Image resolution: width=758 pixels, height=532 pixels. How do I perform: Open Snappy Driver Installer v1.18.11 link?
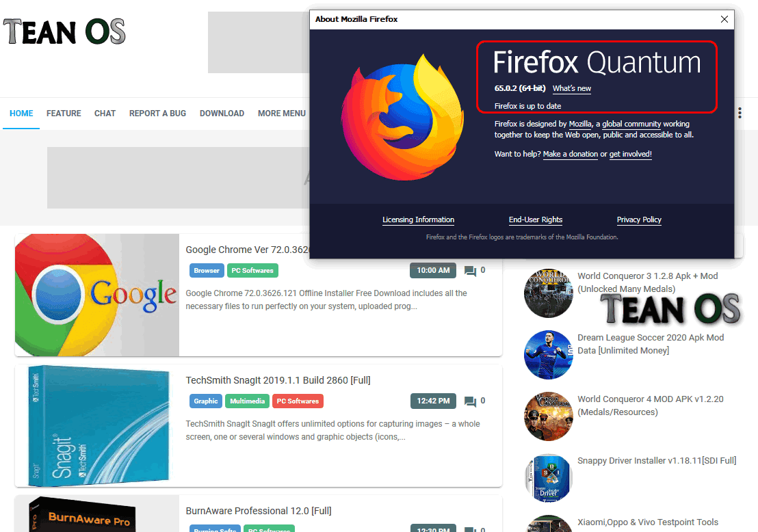[x=657, y=460]
